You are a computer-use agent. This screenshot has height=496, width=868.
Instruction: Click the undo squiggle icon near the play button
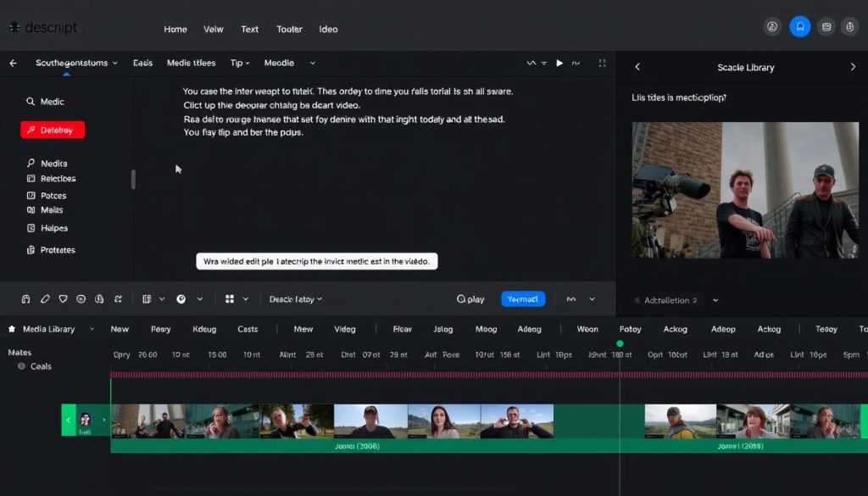coord(531,62)
